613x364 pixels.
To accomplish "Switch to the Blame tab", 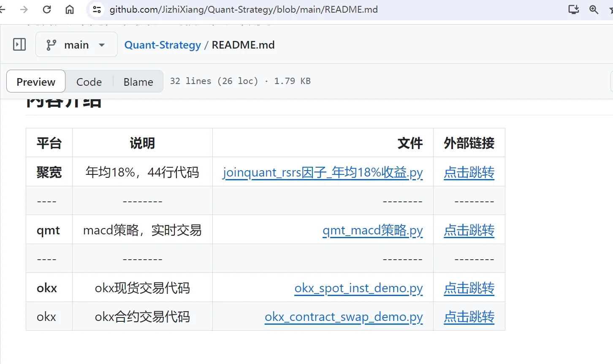I will click(138, 81).
